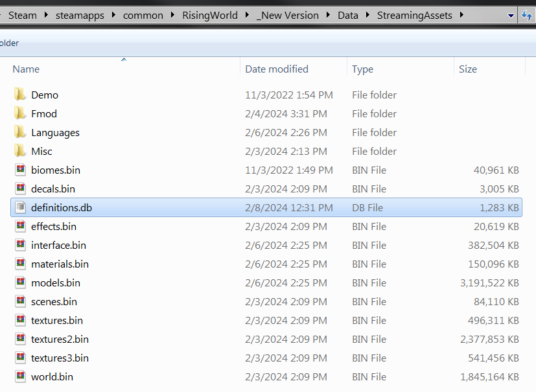Screen dimensions: 536x392
Task: Click the biomes.bin archive icon
Action: (x=21, y=170)
